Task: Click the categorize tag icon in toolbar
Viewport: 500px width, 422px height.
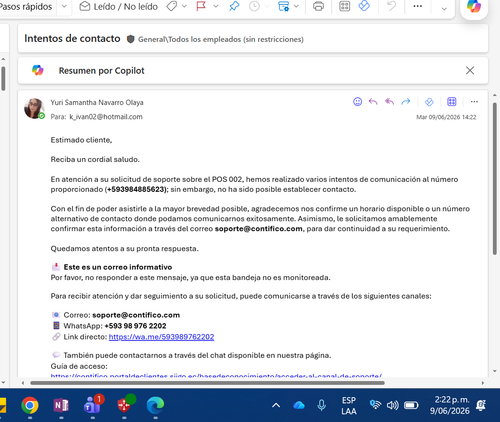Action: [x=172, y=6]
